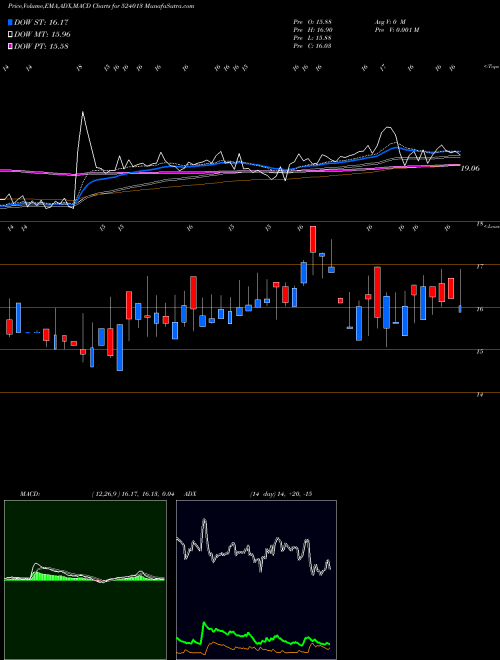Click the 15 price axis label
The width and height of the screenshot is (500, 660).
point(479,352)
